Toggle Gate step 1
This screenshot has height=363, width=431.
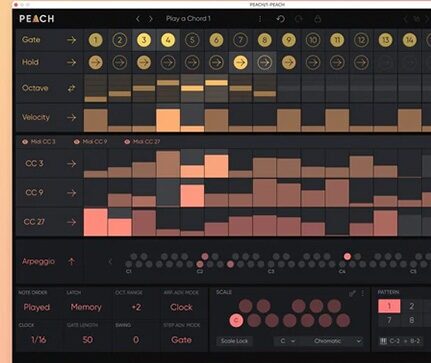point(95,40)
